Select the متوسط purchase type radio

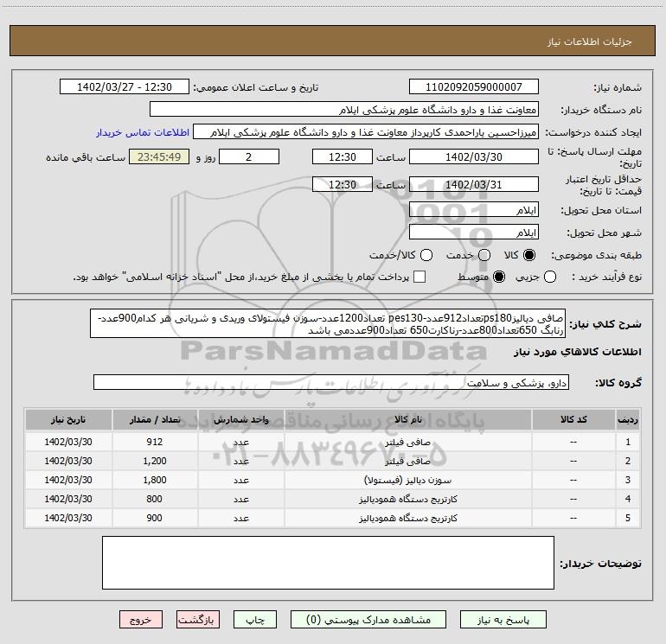click(499, 277)
